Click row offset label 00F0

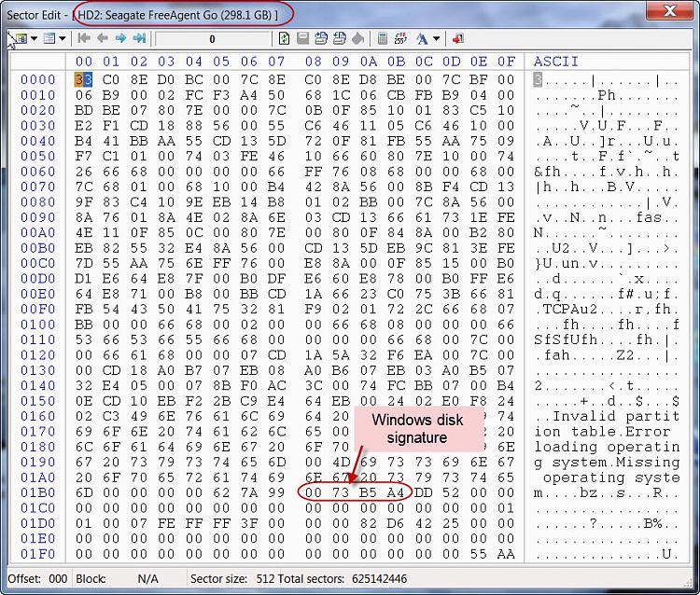coord(38,309)
